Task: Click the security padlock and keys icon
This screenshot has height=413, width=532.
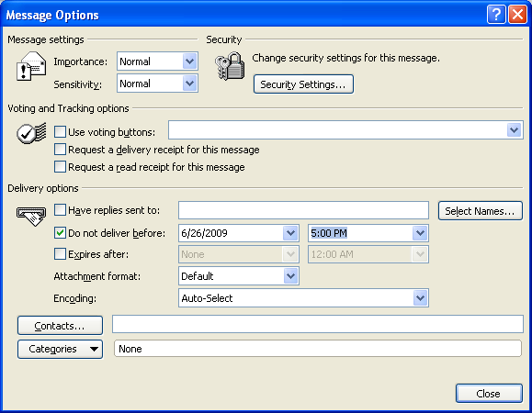Action: point(230,66)
